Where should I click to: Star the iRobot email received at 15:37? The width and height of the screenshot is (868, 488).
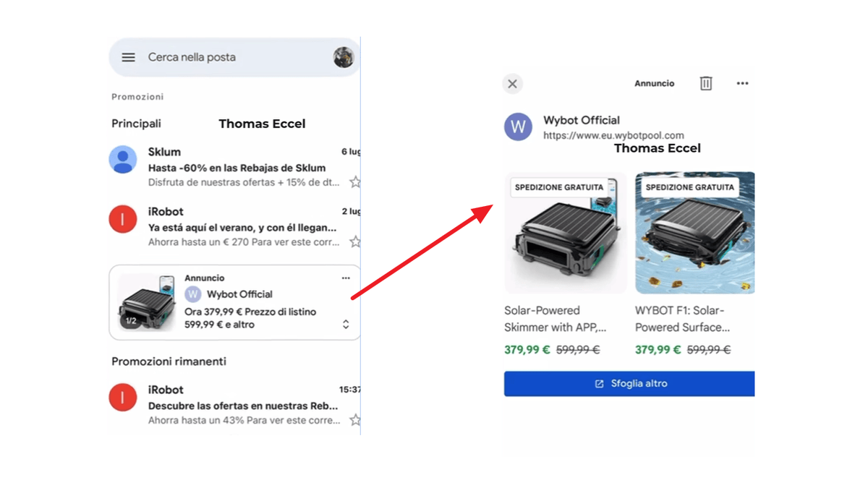click(355, 419)
